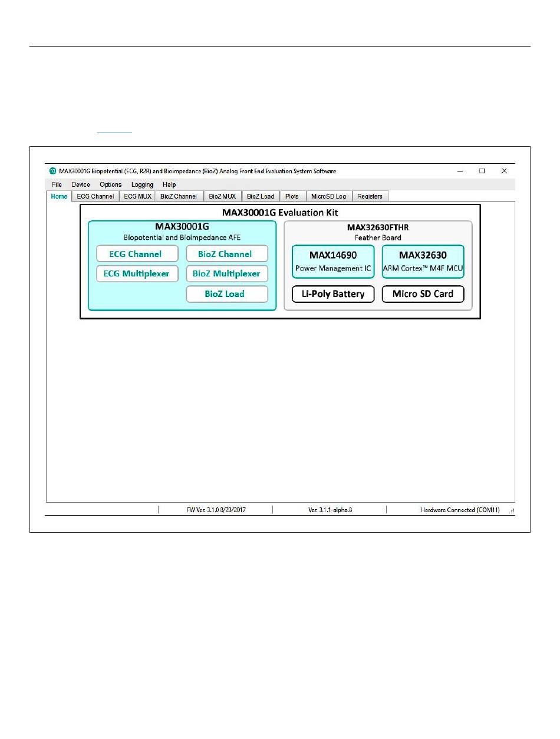Switch to the Plots tab
560x739 pixels.
[292, 196]
